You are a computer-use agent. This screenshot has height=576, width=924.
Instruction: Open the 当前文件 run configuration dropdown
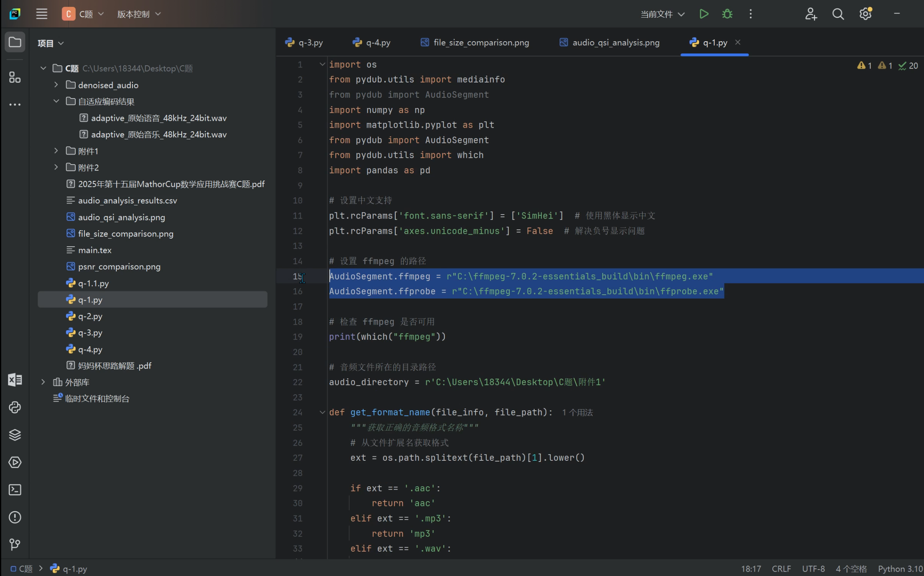point(662,14)
